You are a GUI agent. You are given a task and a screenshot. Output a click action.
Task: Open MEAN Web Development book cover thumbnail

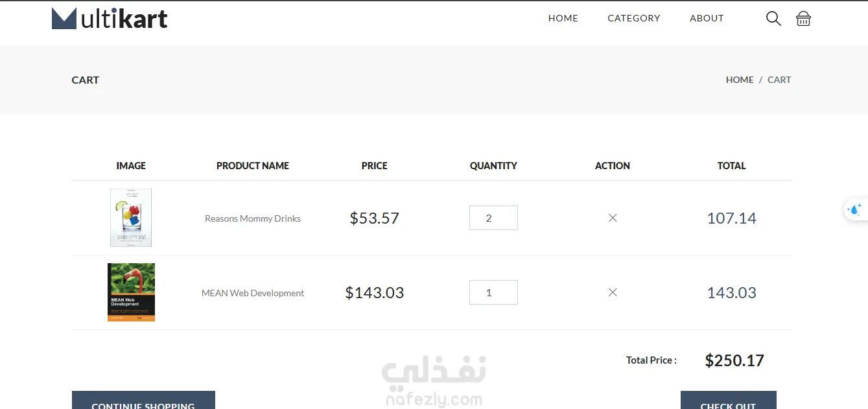pyautogui.click(x=131, y=292)
